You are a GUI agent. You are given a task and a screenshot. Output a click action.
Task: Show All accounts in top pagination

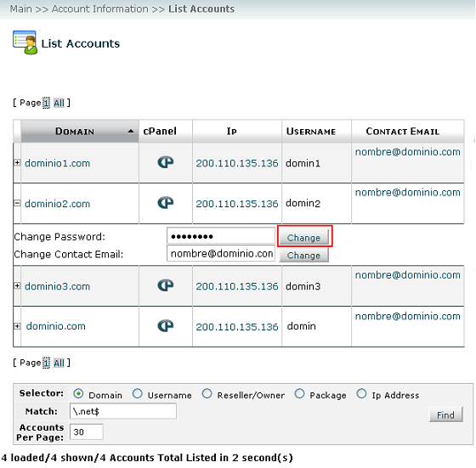[x=59, y=103]
